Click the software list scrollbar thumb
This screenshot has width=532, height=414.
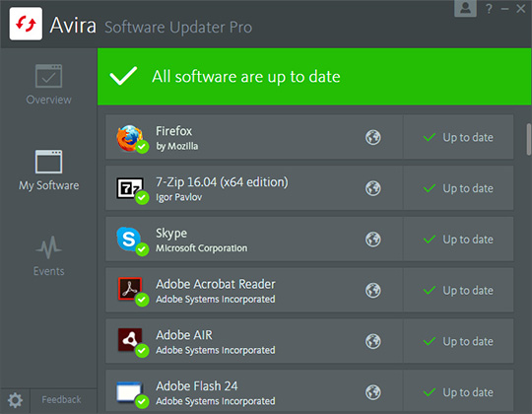529,139
